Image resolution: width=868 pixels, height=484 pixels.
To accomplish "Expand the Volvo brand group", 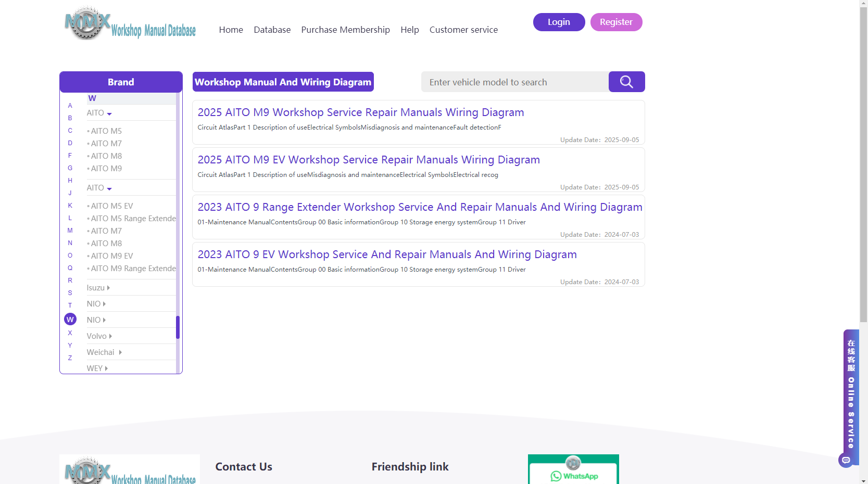I will click(99, 336).
